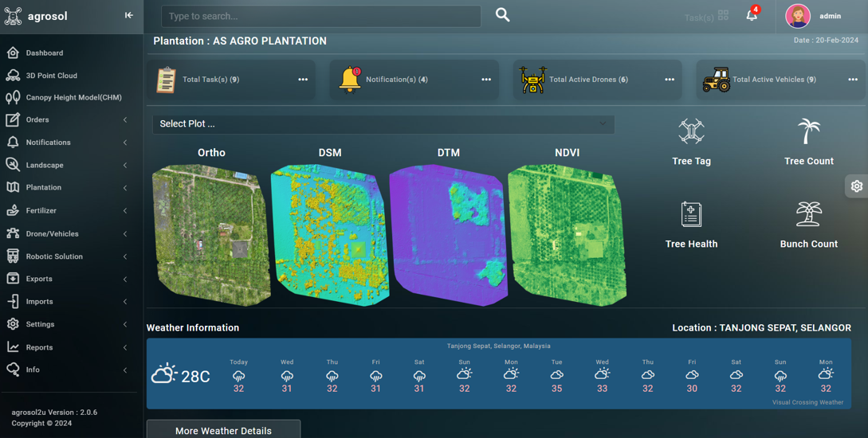The image size is (868, 438).
Task: Open Tree Health clipboard icon
Action: point(691,215)
